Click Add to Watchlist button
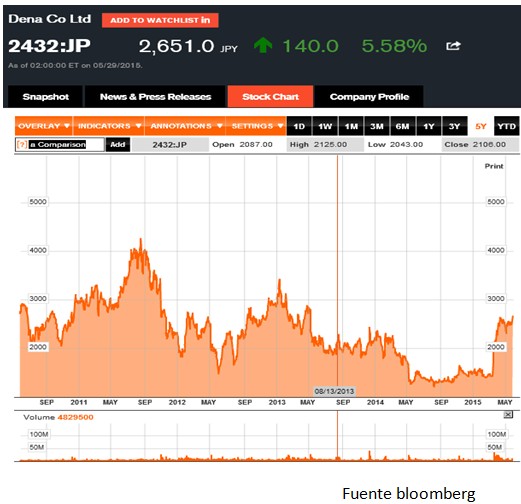This screenshot has width=521, height=504. 160,20
